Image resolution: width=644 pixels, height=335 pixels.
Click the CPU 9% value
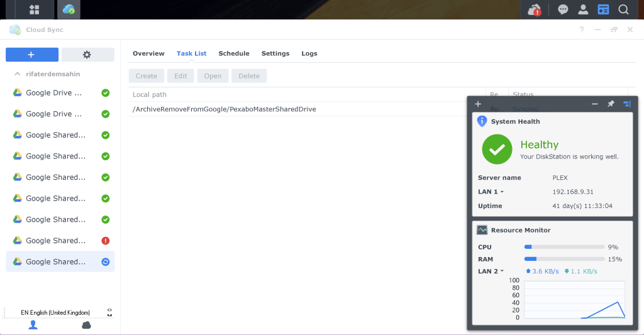coord(613,247)
